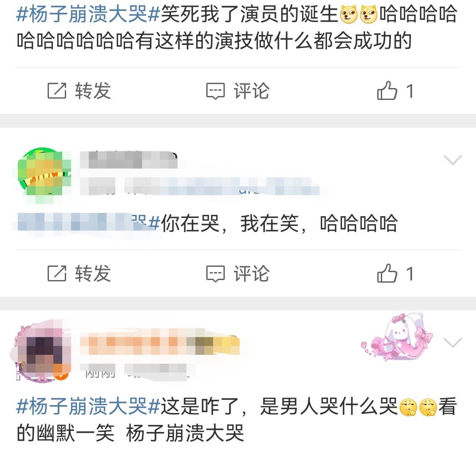Tap the repost icon on the first post

click(57, 91)
